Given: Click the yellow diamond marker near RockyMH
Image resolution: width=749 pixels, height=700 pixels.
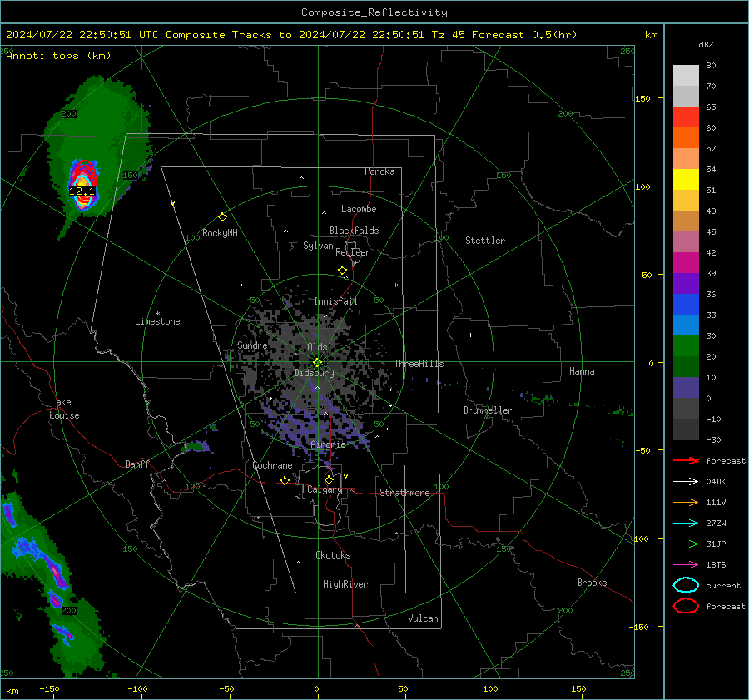Looking at the screenshot, I should click(x=222, y=217).
